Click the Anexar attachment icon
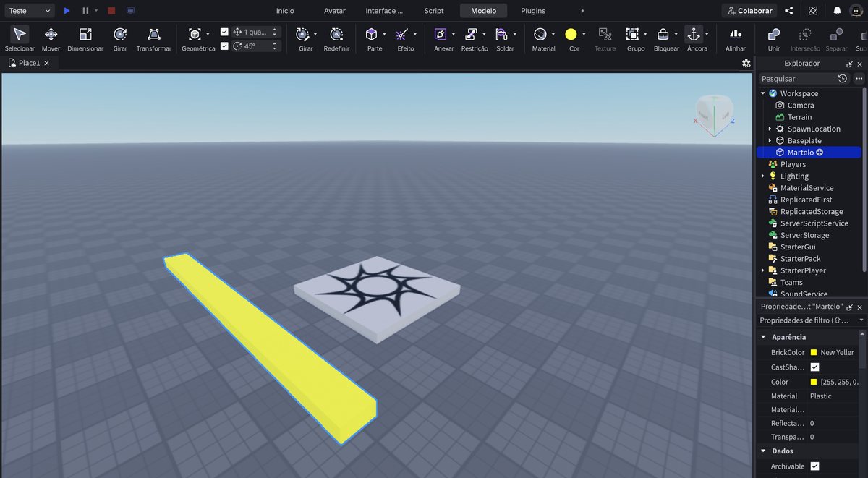Image resolution: width=868 pixels, height=478 pixels. (x=440, y=34)
